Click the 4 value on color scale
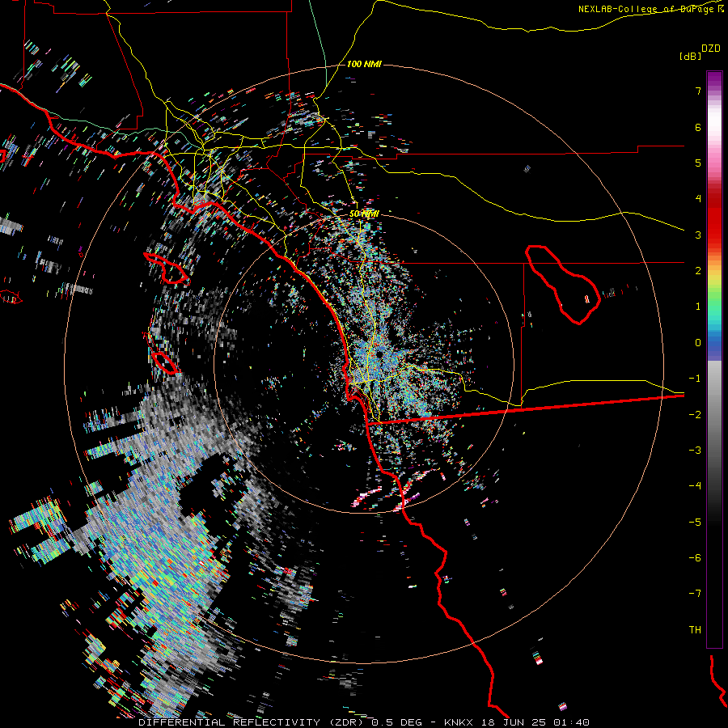 pyautogui.click(x=698, y=199)
